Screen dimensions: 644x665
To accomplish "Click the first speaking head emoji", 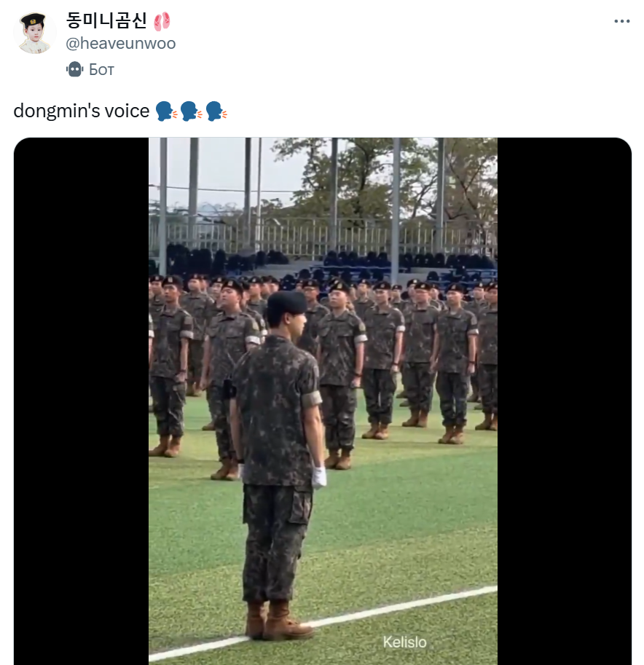I will click(x=166, y=111).
